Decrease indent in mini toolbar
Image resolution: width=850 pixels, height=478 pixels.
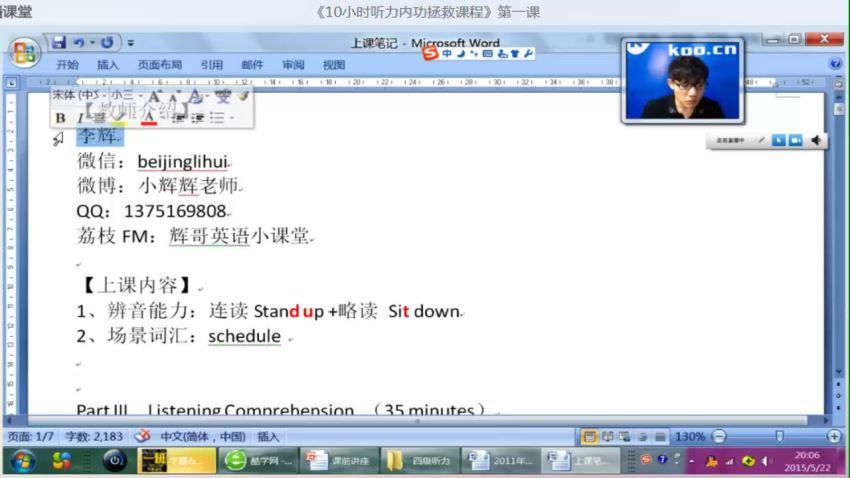178,118
